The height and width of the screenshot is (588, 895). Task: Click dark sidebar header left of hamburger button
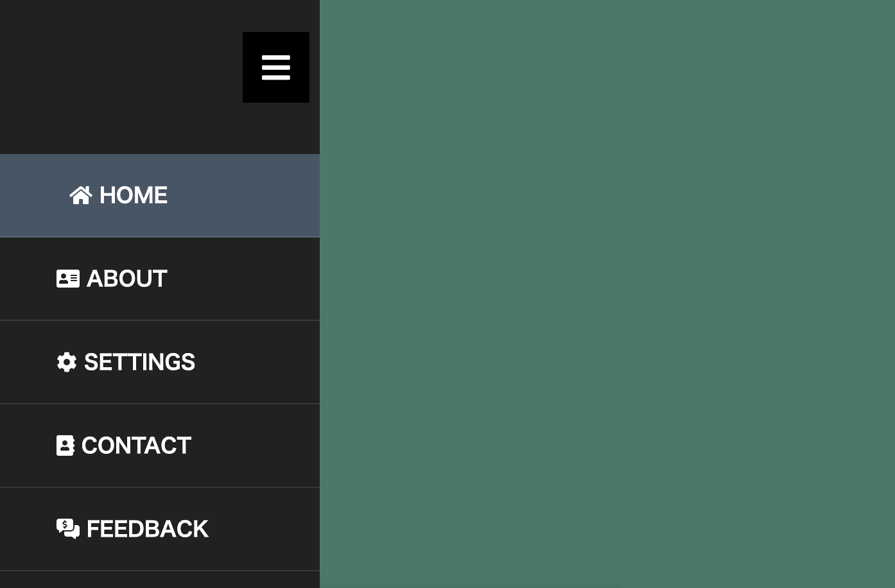[x=116, y=67]
